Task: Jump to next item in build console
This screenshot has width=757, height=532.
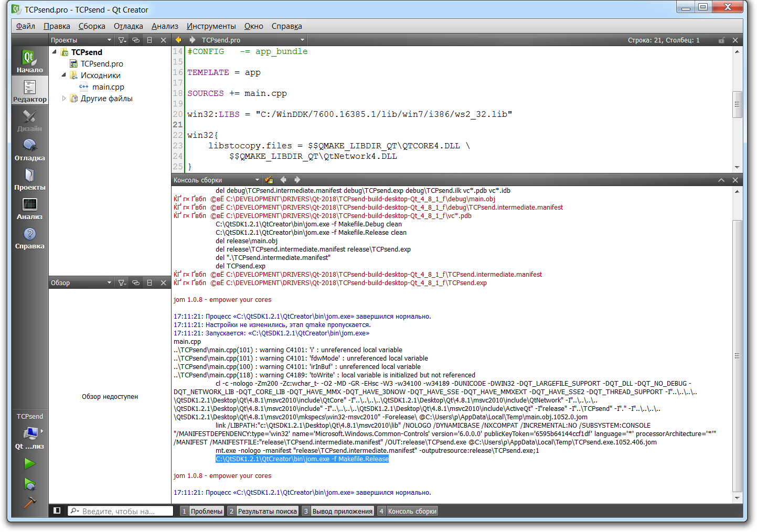Action: 297,180
